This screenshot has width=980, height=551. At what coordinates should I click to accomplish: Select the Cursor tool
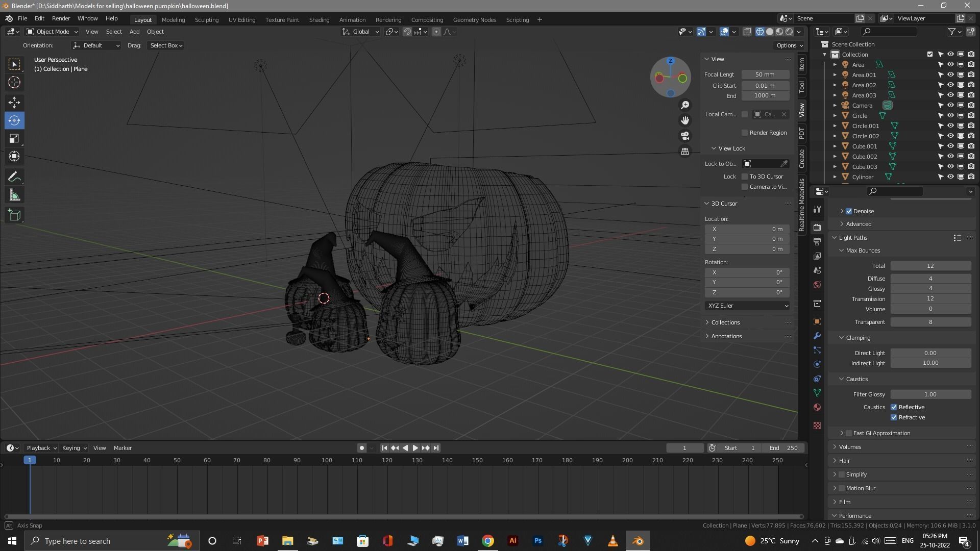14,82
